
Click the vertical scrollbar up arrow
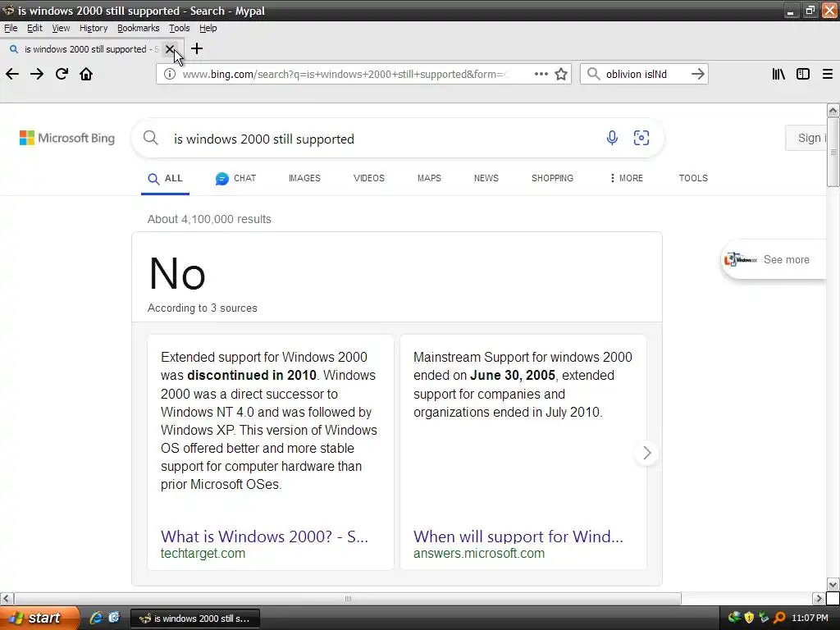[833, 111]
